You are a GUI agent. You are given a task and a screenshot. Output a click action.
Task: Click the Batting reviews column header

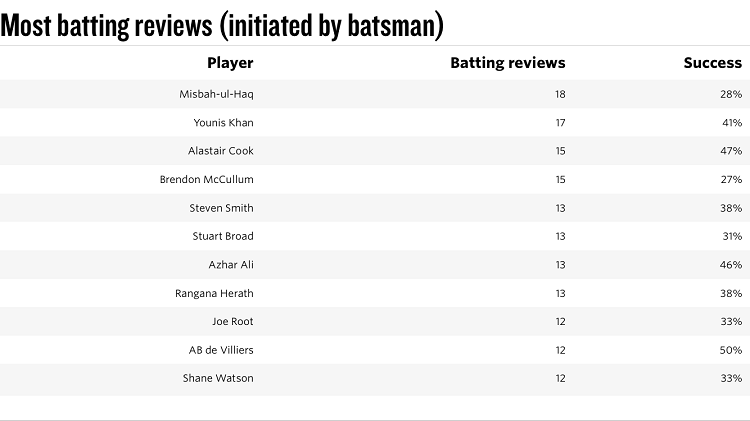pyautogui.click(x=507, y=63)
